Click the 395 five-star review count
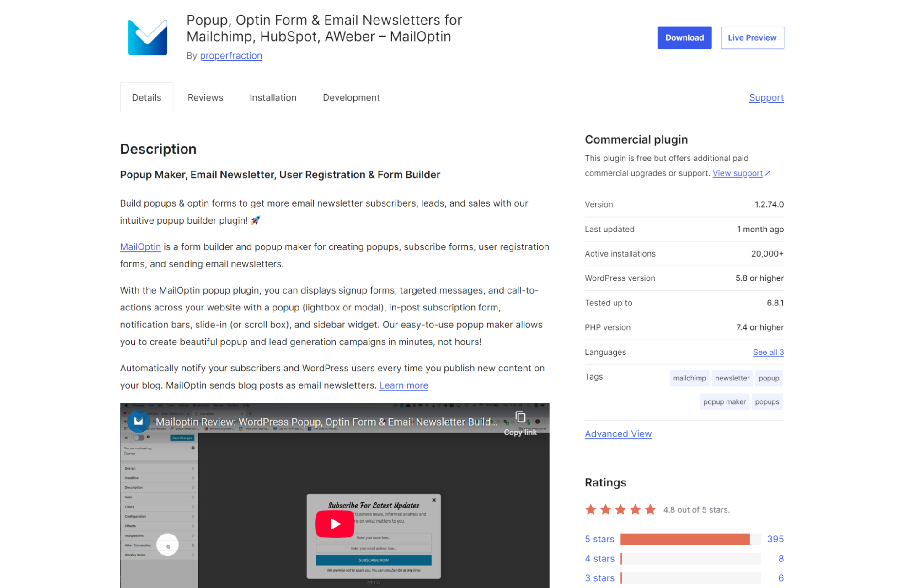 click(x=775, y=539)
